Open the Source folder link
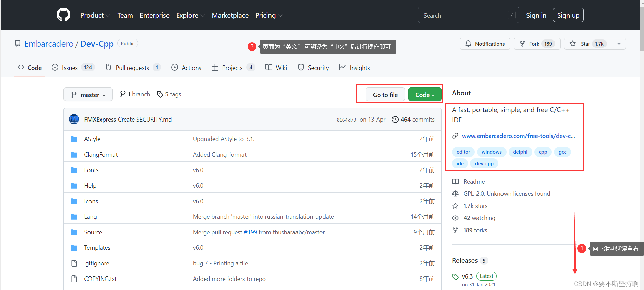644x290 pixels. click(x=93, y=232)
